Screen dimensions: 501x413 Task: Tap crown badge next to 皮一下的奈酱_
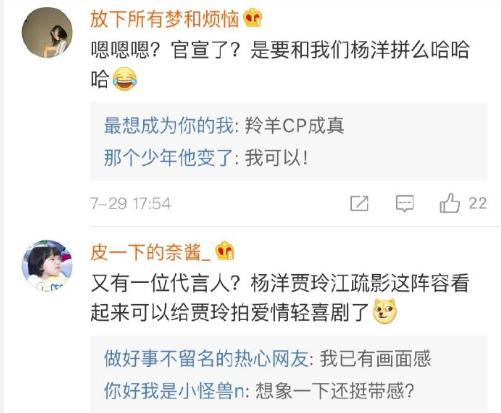[225, 251]
